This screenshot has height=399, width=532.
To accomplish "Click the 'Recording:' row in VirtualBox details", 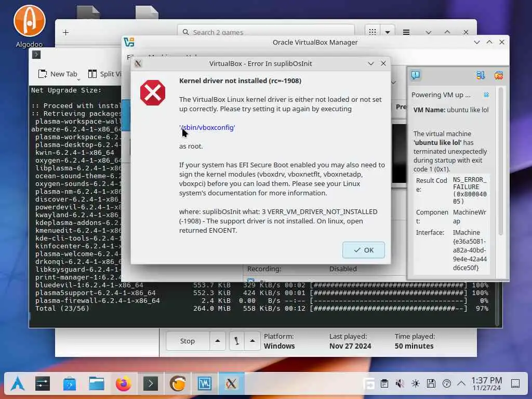I will coord(302,269).
